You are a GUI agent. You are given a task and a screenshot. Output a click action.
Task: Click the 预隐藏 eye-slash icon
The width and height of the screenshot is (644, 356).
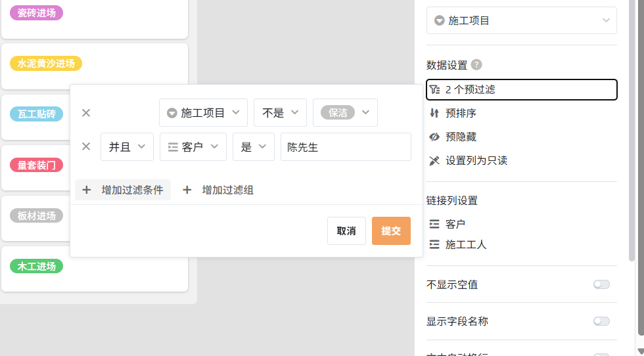coord(434,137)
